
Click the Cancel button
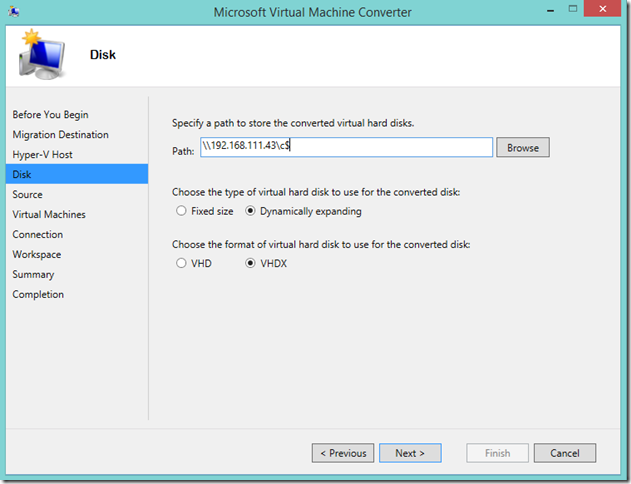565,453
